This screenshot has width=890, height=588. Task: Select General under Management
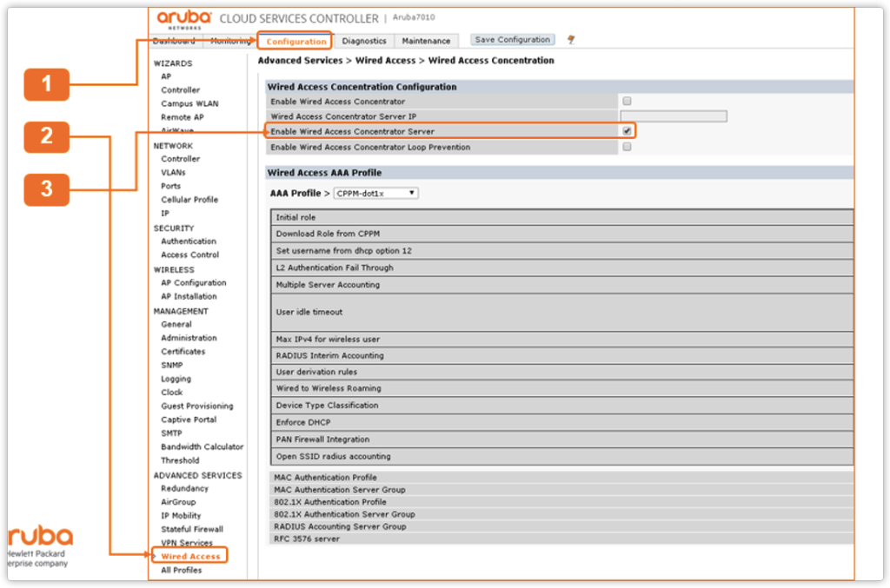(x=176, y=324)
